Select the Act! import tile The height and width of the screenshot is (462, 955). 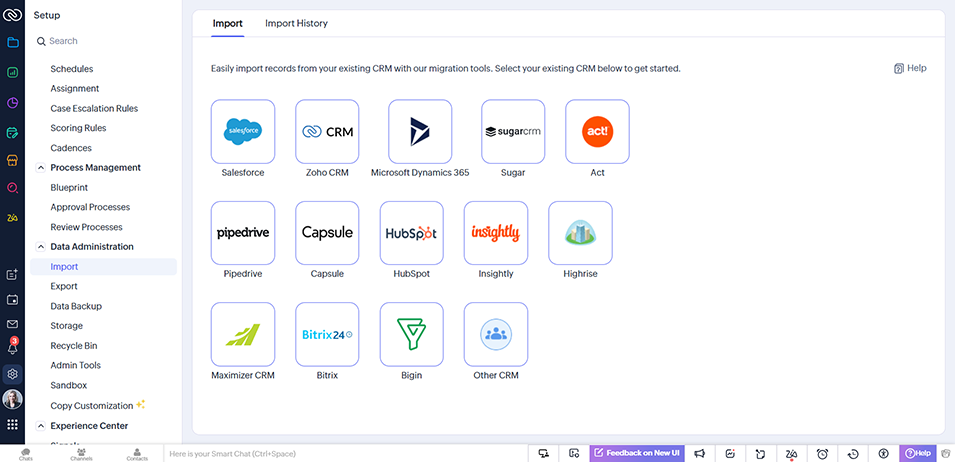[597, 131]
